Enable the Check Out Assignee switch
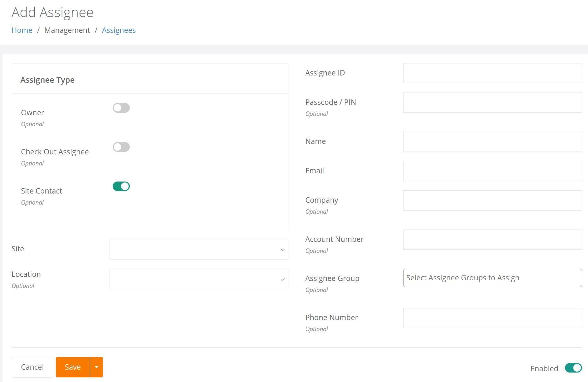Viewport: 588px width, 382px height. pyautogui.click(x=121, y=147)
